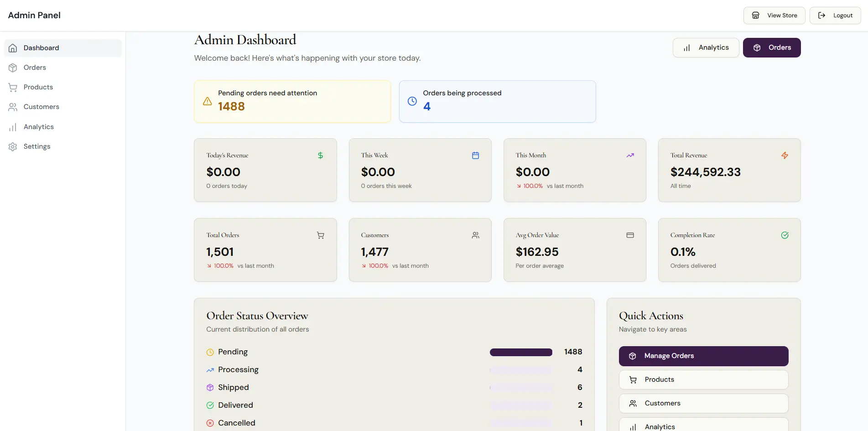Click the Pending orders progress bar
868x431 pixels.
(521, 352)
